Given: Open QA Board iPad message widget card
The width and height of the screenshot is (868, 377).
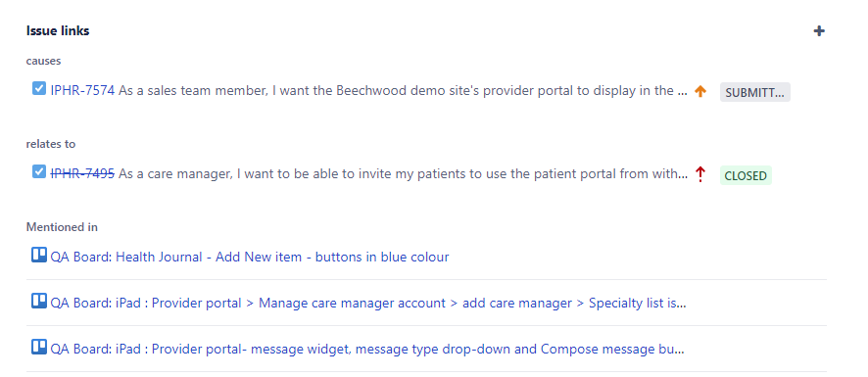Looking at the screenshot, I should pyautogui.click(x=367, y=350).
